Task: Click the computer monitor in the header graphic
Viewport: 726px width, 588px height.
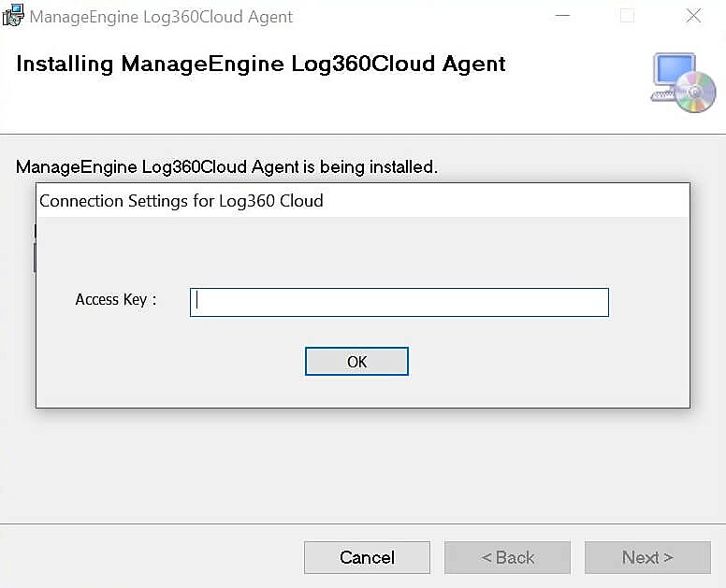Action: (671, 71)
